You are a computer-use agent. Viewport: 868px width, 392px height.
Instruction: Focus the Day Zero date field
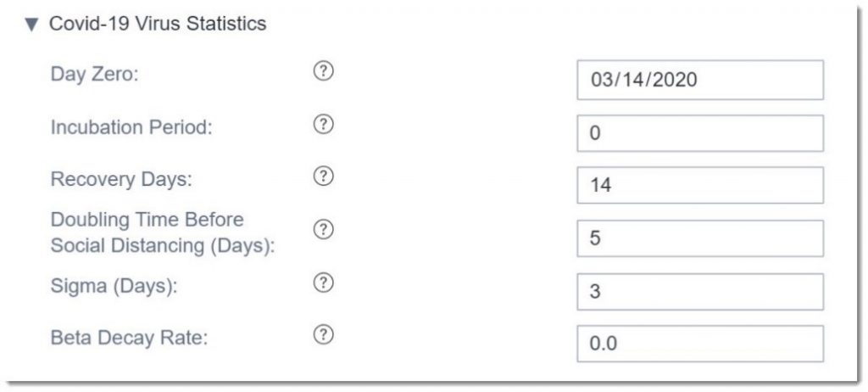pos(700,81)
